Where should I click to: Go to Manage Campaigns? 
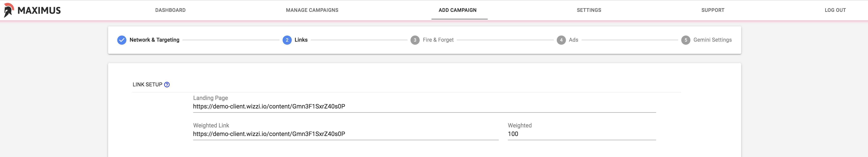[x=312, y=10]
